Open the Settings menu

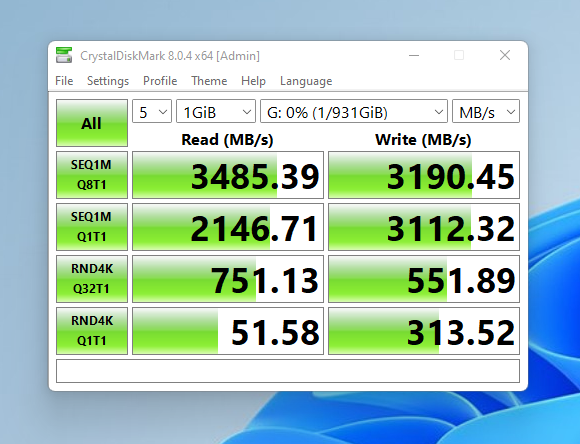click(108, 81)
